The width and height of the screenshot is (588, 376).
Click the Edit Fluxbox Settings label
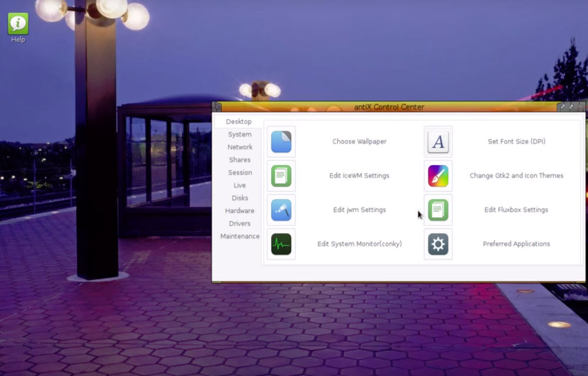516,210
